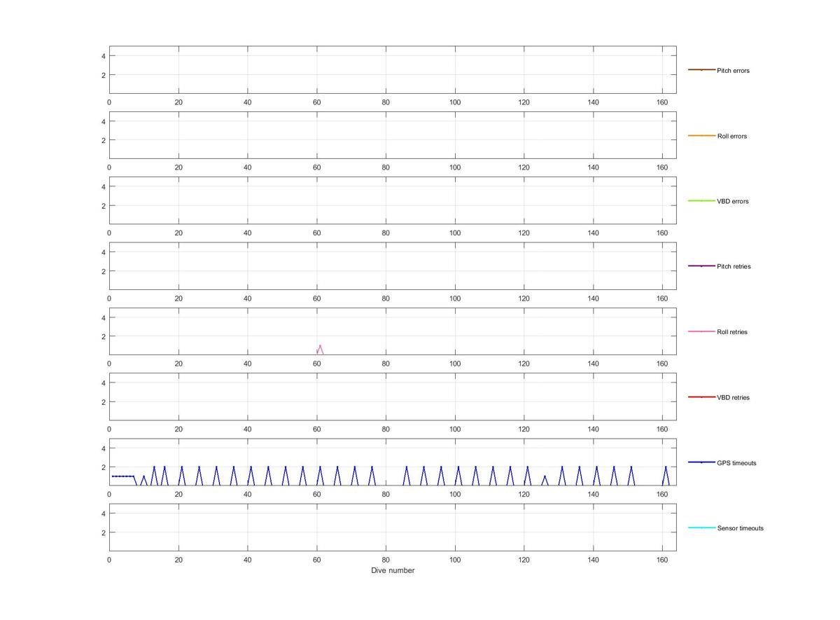This screenshot has width=840, height=620.
Task: Click the orange Roll errors legend line
Action: click(701, 135)
